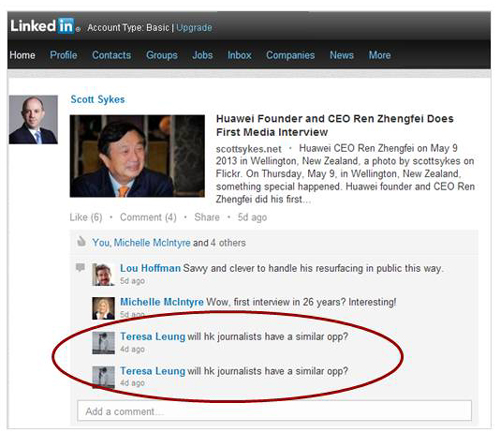
Task: Click Like (6) under the post
Action: click(86, 217)
